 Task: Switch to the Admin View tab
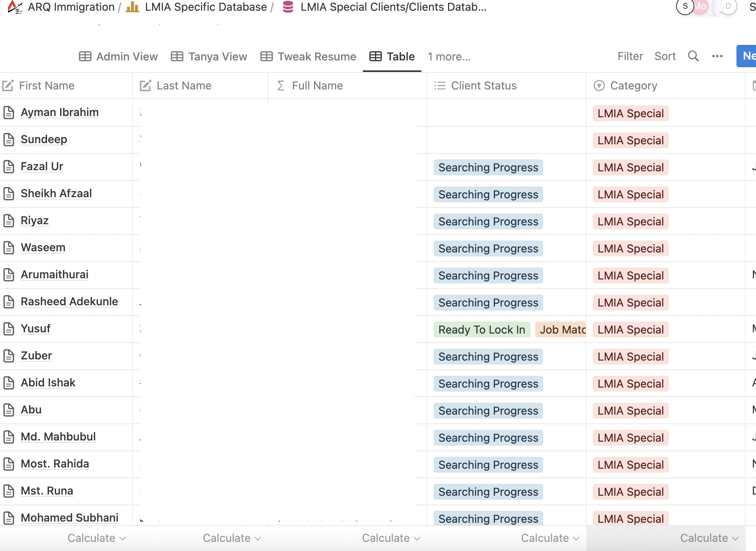tap(119, 56)
